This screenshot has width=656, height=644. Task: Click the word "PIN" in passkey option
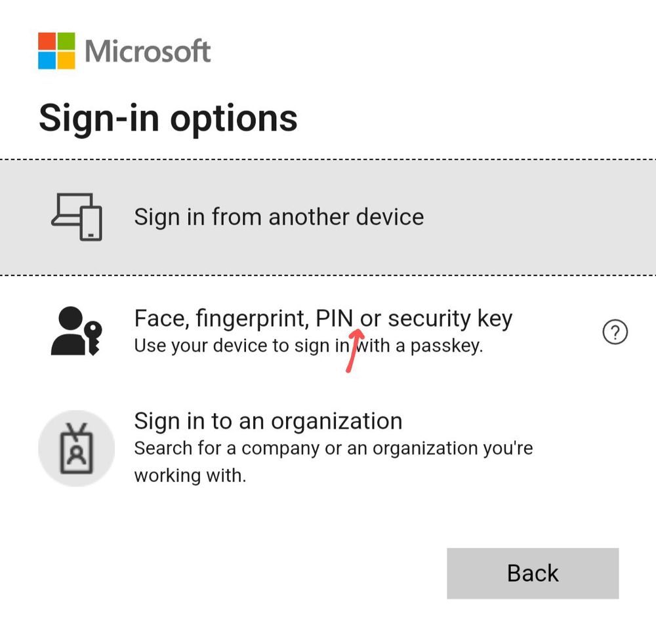point(334,319)
